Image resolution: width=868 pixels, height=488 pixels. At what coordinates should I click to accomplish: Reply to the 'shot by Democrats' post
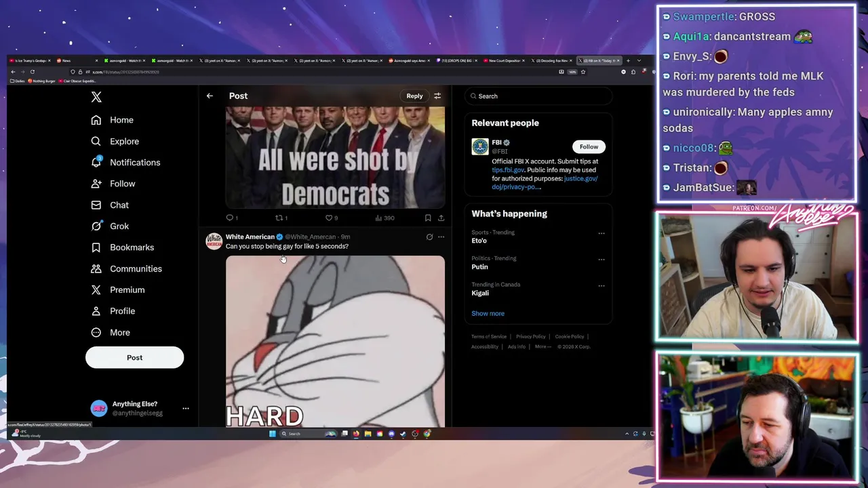(231, 218)
